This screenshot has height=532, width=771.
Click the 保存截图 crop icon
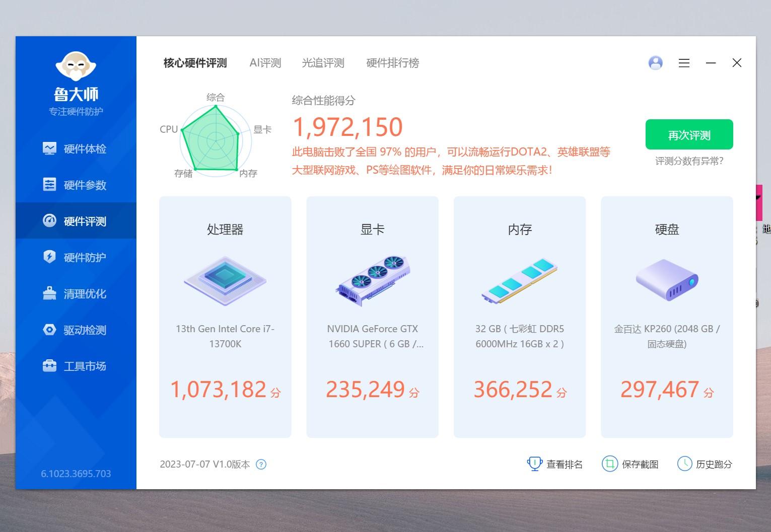click(x=609, y=464)
